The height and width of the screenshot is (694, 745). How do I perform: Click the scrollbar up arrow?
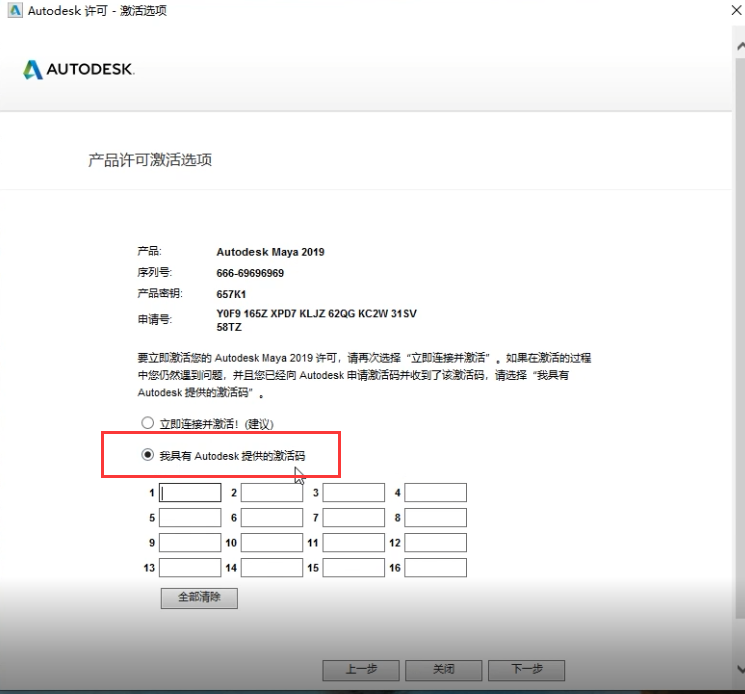tap(741, 46)
